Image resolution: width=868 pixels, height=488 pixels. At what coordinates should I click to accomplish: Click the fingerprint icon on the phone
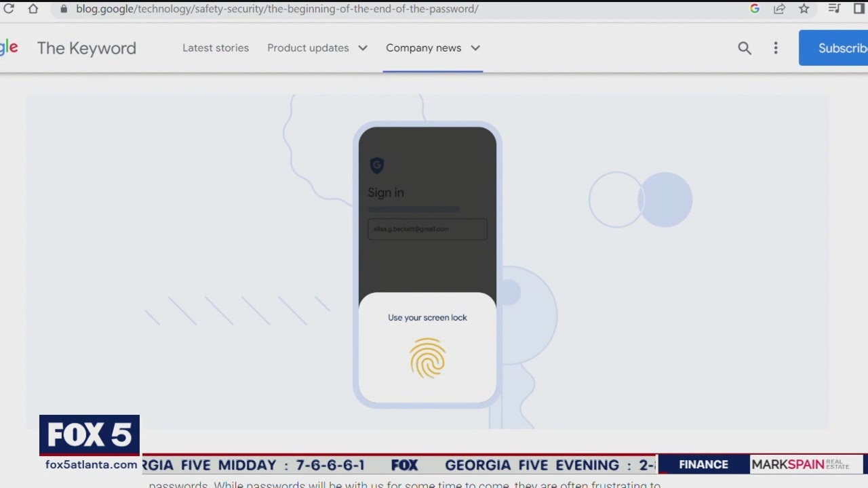[x=427, y=359]
